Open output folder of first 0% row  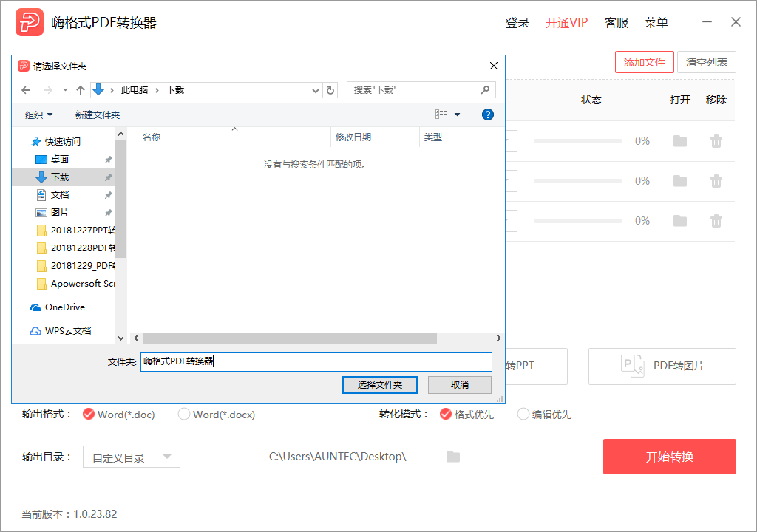680,141
